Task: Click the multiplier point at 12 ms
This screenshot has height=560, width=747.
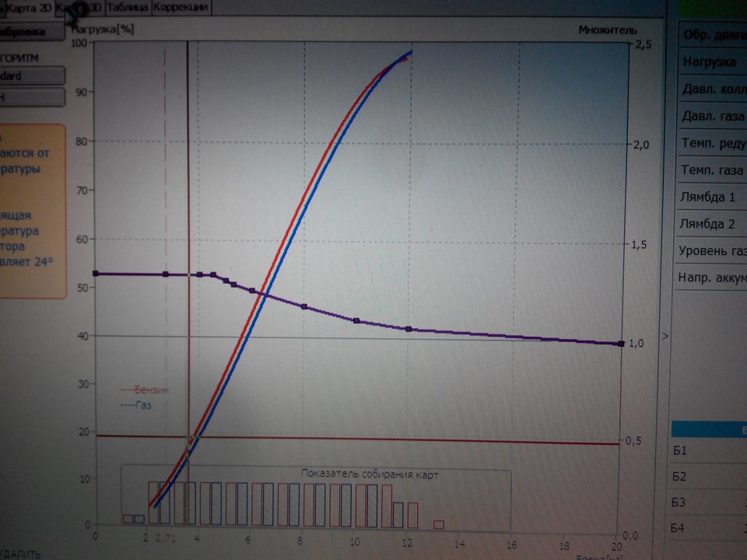Action: [409, 329]
